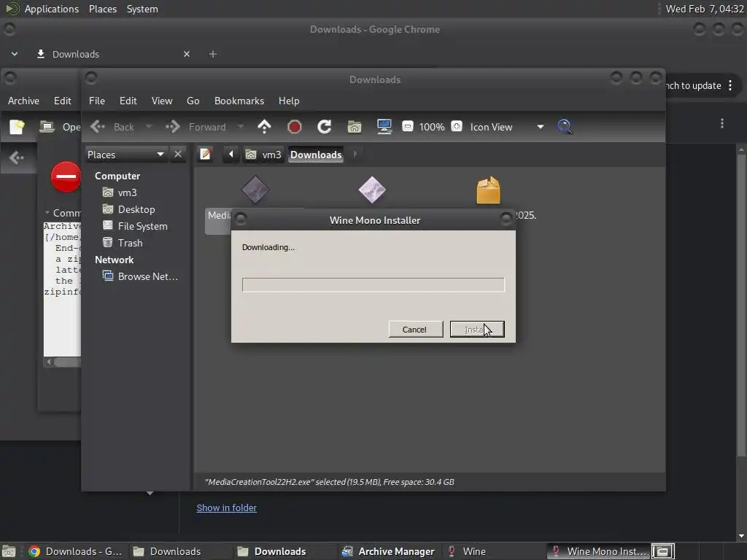This screenshot has height=560, width=747.
Task: Open the Icon View mode dropdown
Action: point(507,127)
